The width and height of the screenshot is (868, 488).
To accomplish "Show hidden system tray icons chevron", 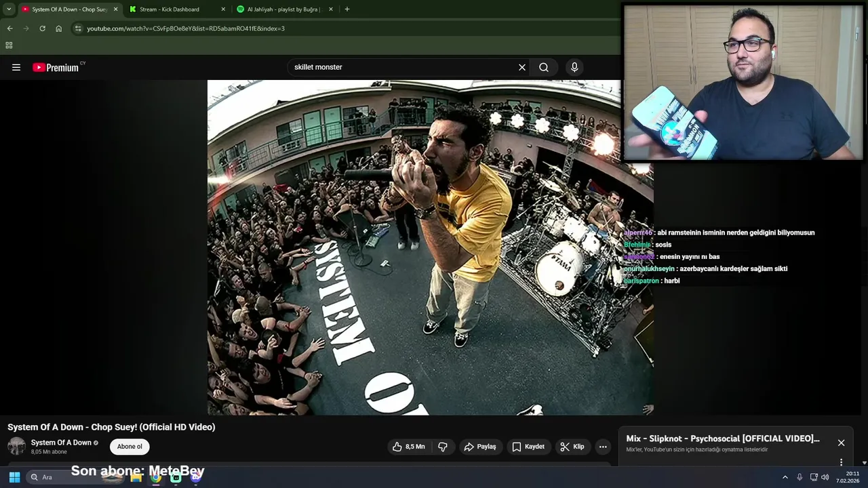I will click(785, 477).
